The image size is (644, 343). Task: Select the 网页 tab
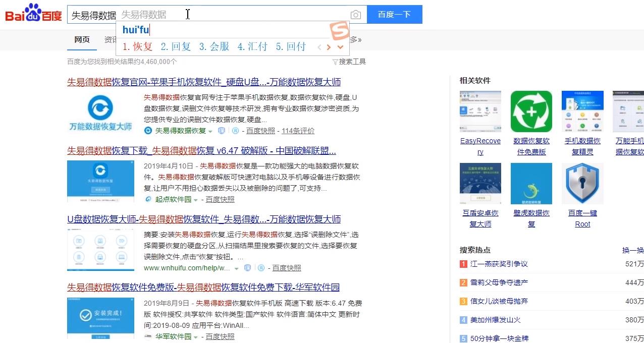point(82,40)
